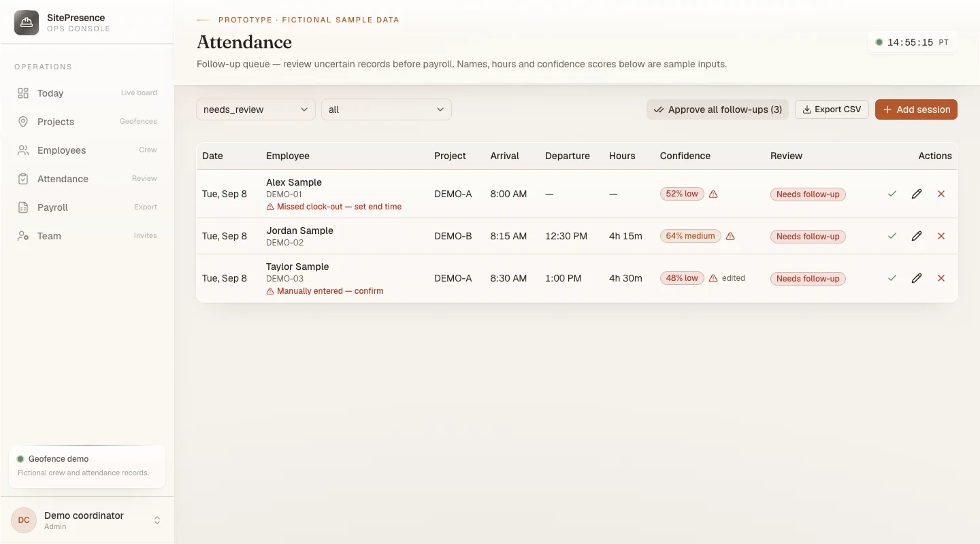Approve Alex Sample's row with the checkmark
This screenshot has height=544, width=980.
[x=892, y=194]
